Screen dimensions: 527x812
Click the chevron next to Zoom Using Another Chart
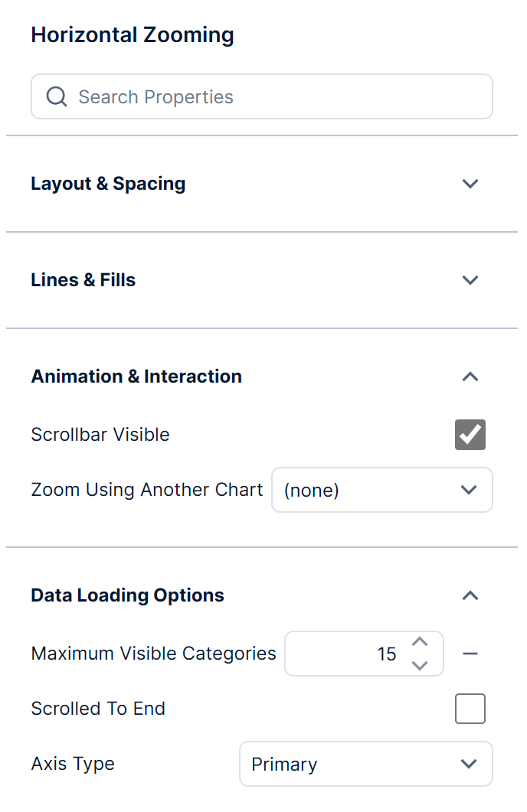click(469, 490)
